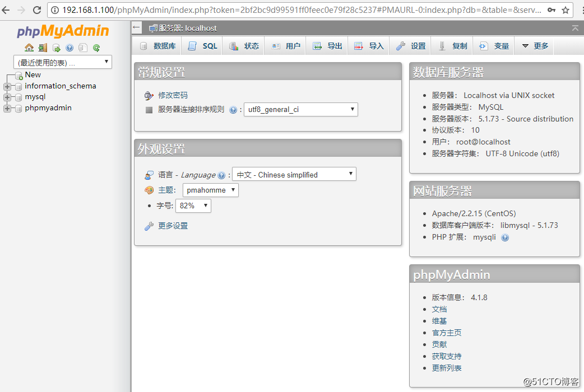Click the 'root@localhost' user text
584x392 pixels.
[x=483, y=142]
